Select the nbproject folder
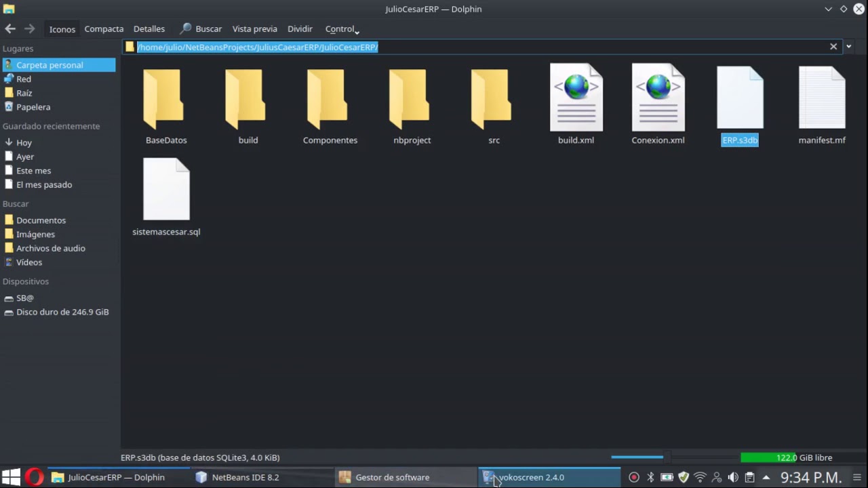 pos(412,106)
